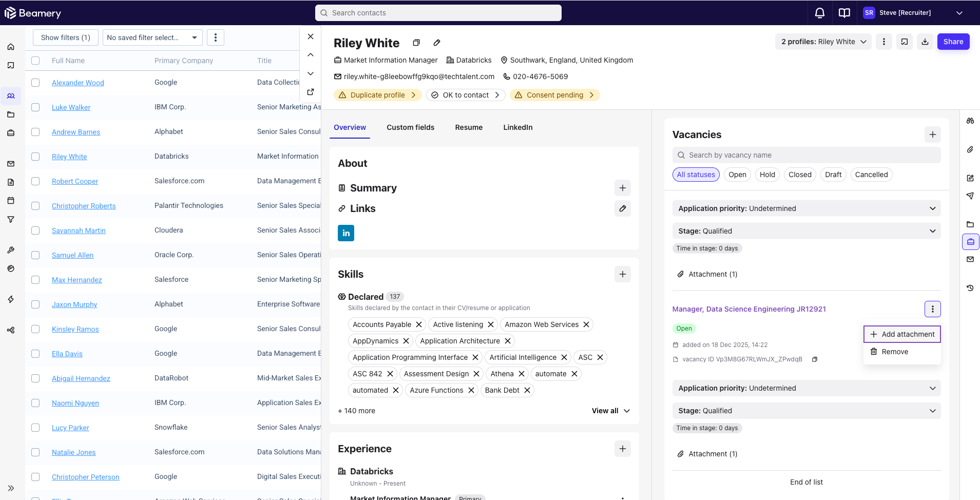
Task: Expand View all skills
Action: coord(610,411)
